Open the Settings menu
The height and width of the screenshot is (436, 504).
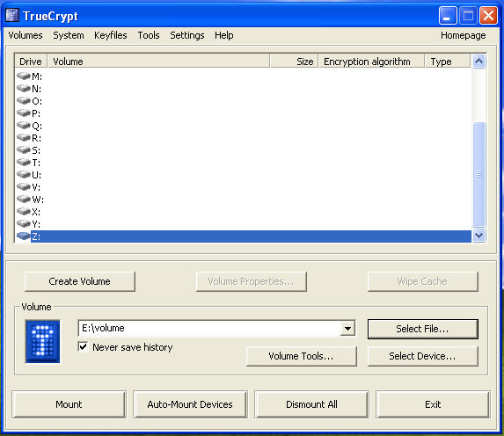point(187,35)
